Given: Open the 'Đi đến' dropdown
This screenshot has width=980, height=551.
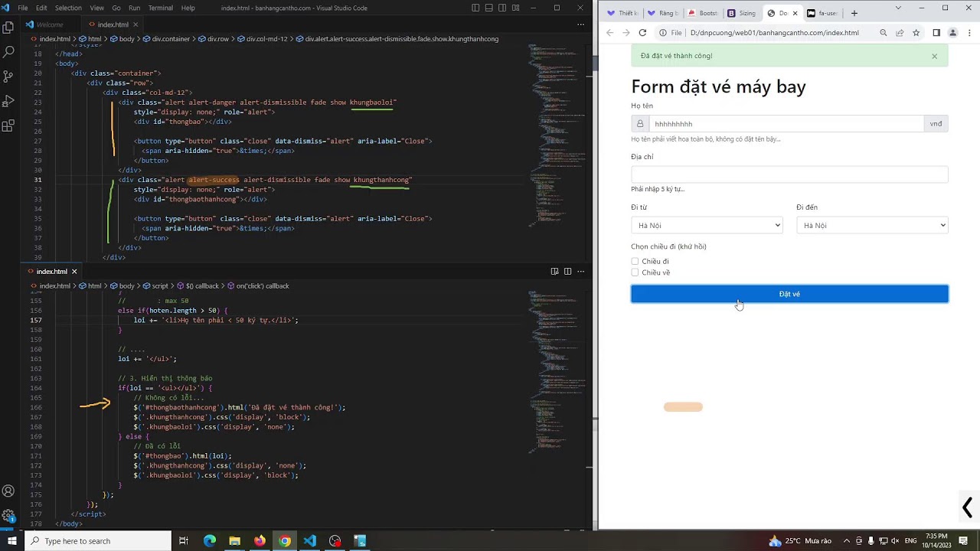Looking at the screenshot, I should coord(872,225).
